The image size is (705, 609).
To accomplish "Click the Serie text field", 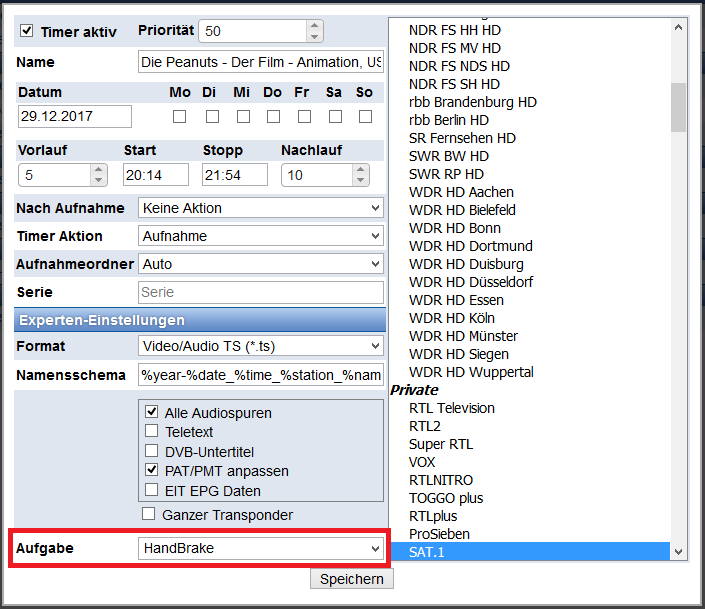I will [260, 292].
